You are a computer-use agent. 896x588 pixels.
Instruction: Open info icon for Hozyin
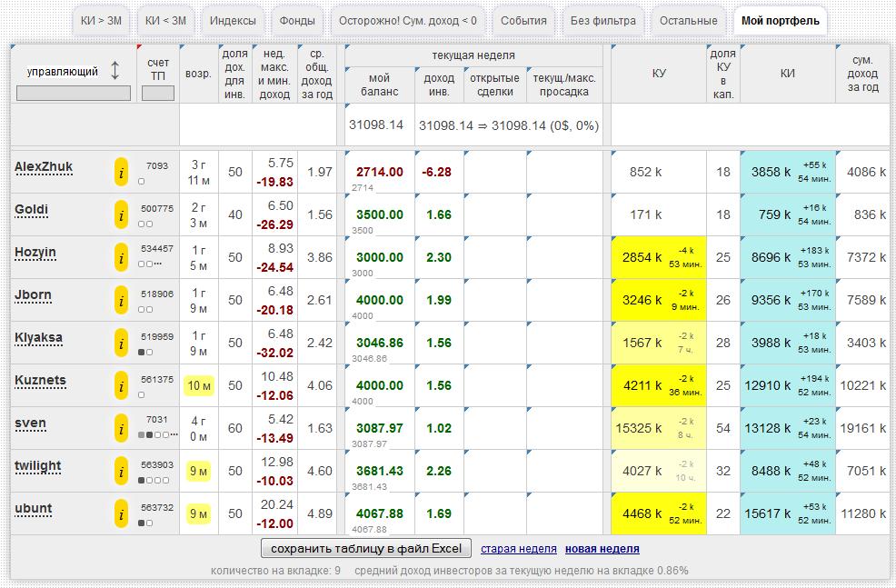tap(121, 258)
